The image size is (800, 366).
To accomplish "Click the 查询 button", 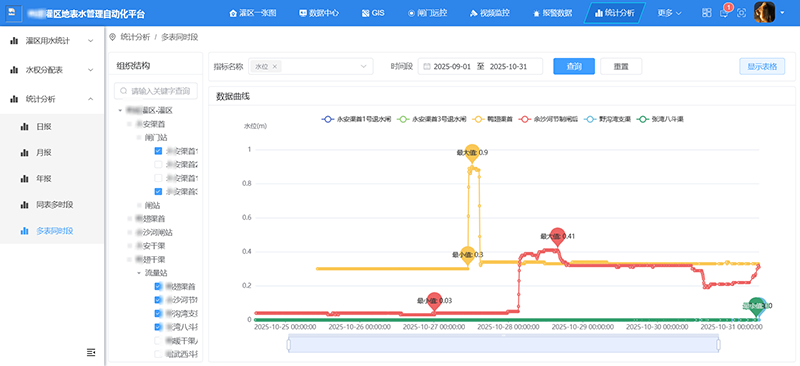I will pyautogui.click(x=574, y=66).
